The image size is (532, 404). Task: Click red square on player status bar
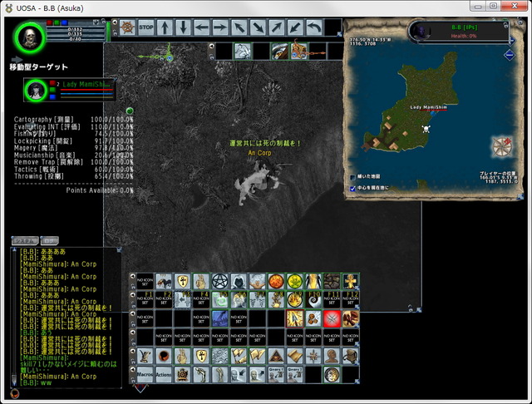pos(50,22)
